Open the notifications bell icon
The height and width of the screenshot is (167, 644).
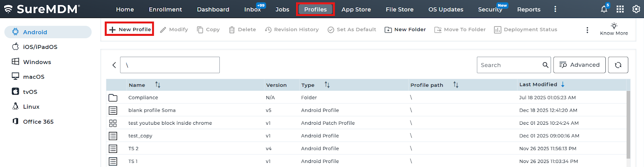(604, 9)
